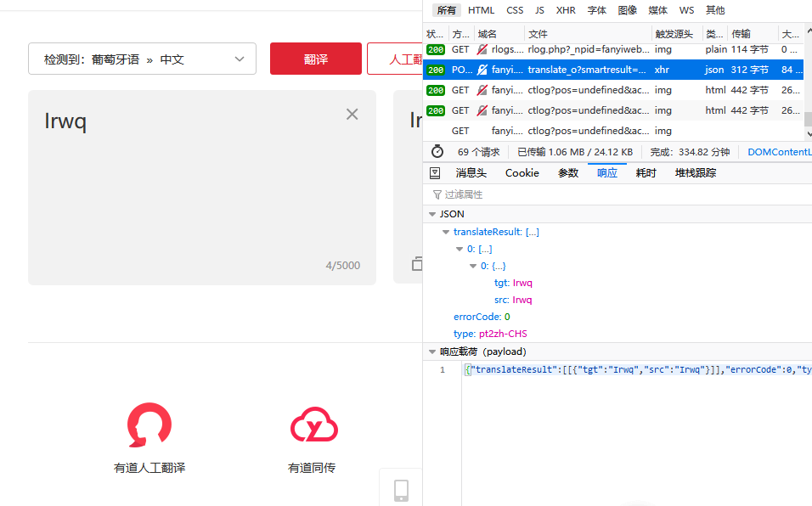The width and height of the screenshot is (812, 506).
Task: Click the filter funnel icon in 过滤属性
Action: 437,194
